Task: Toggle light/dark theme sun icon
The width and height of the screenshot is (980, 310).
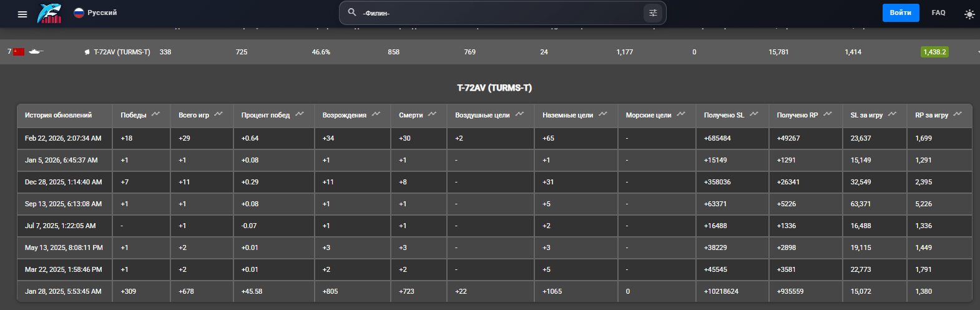Action: 969,14
